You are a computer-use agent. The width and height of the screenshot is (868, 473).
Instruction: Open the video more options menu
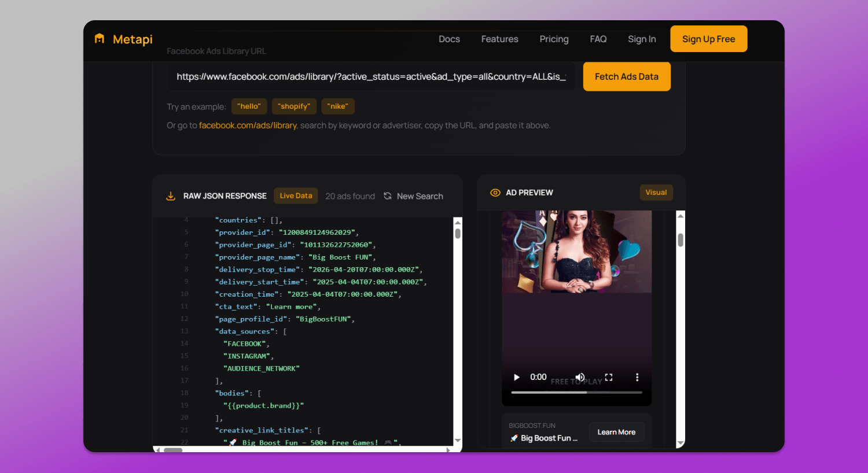[x=637, y=377]
